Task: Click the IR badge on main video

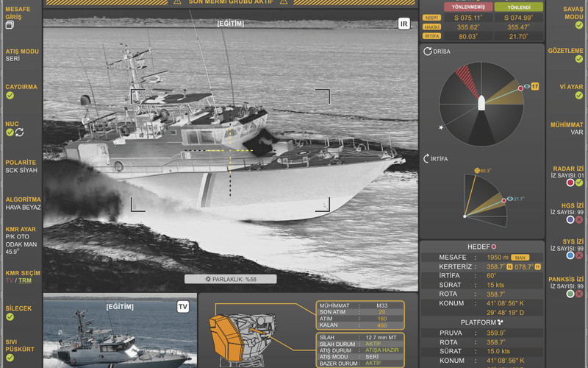Action: tap(404, 24)
